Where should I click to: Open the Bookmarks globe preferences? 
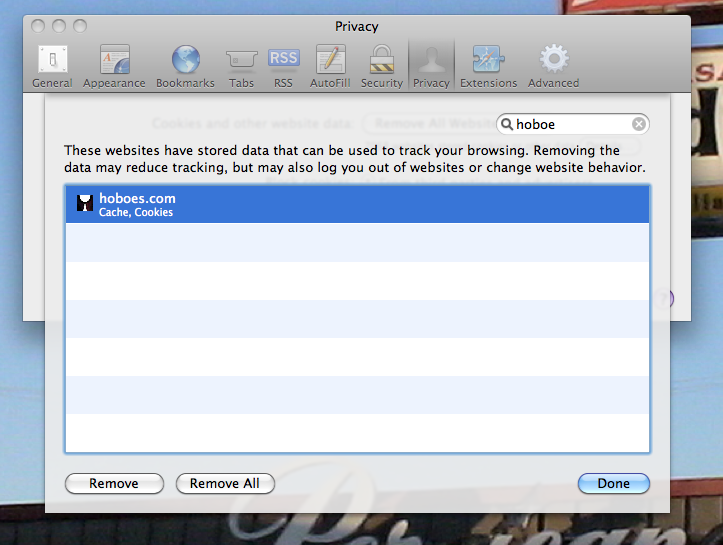tap(185, 65)
